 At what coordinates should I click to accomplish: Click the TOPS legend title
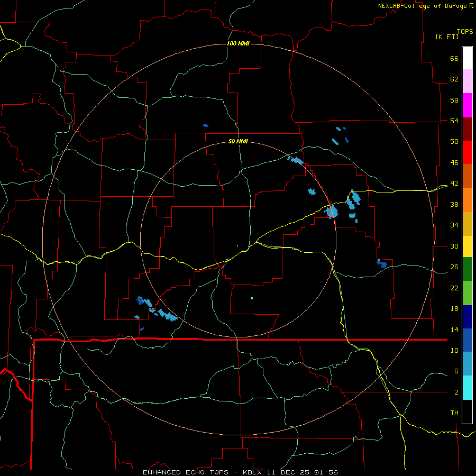[x=465, y=32]
